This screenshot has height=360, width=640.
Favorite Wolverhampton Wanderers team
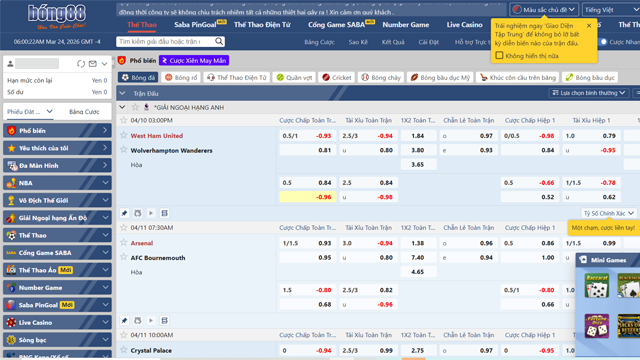124,150
